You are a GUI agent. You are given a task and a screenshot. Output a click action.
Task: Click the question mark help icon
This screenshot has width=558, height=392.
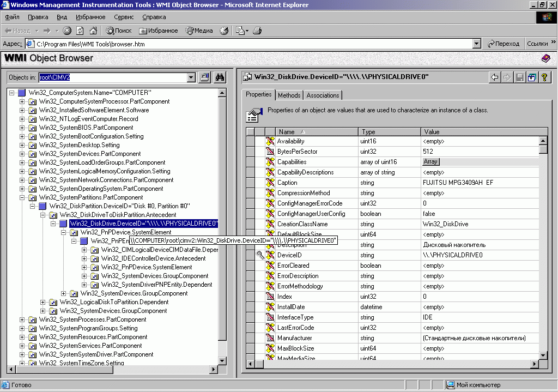(544, 77)
